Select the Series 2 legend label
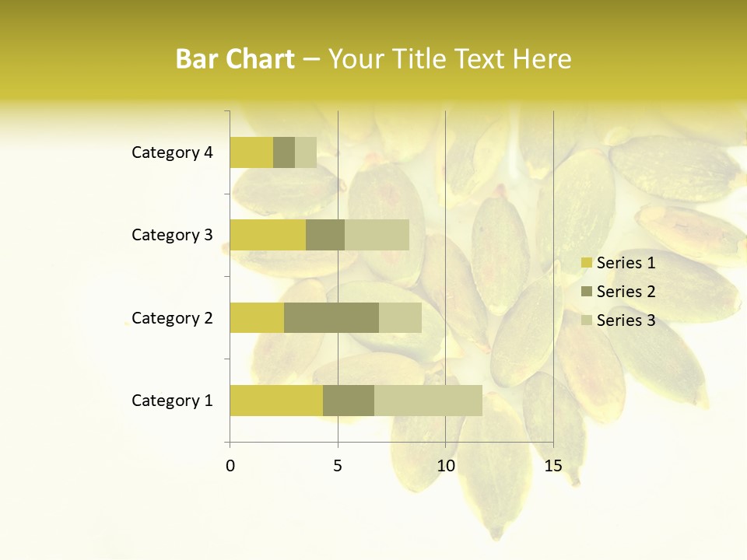 626,291
